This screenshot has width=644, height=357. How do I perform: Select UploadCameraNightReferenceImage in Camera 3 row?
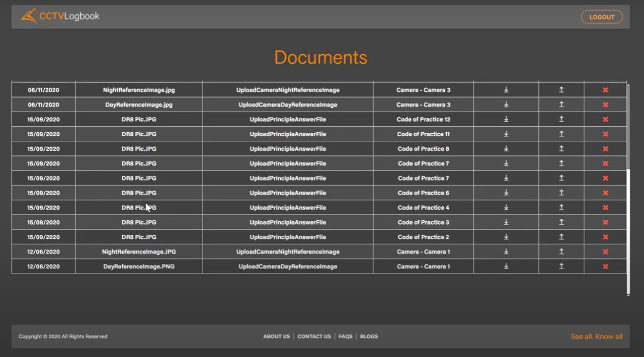click(288, 90)
